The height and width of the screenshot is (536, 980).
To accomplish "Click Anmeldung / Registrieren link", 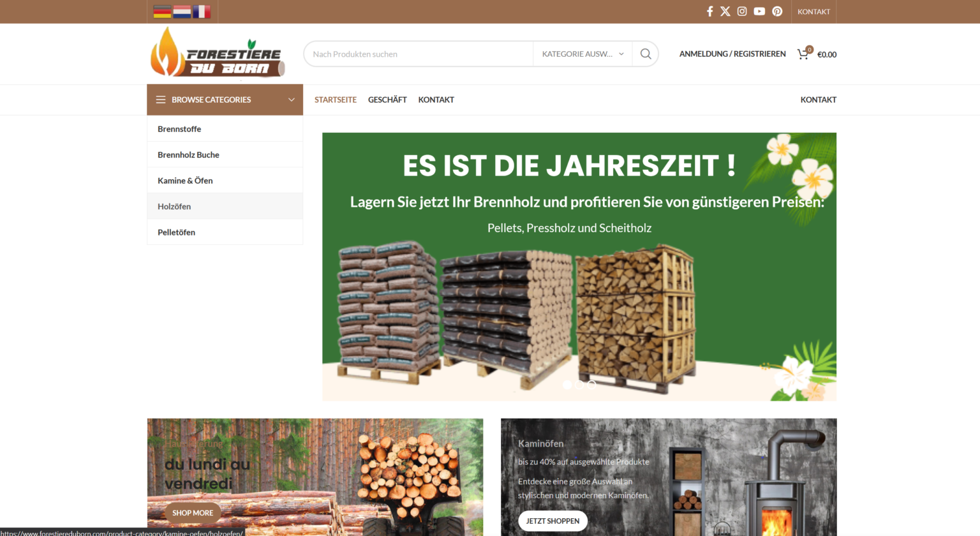I will click(732, 54).
